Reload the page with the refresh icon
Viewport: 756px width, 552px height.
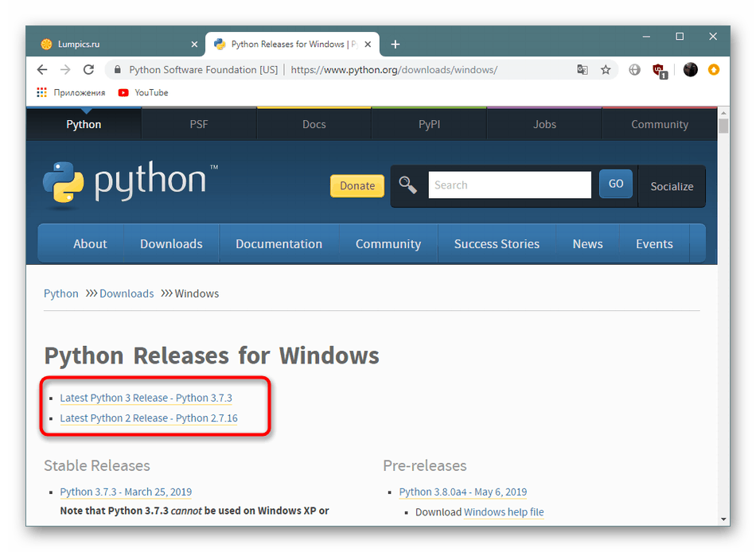point(88,70)
